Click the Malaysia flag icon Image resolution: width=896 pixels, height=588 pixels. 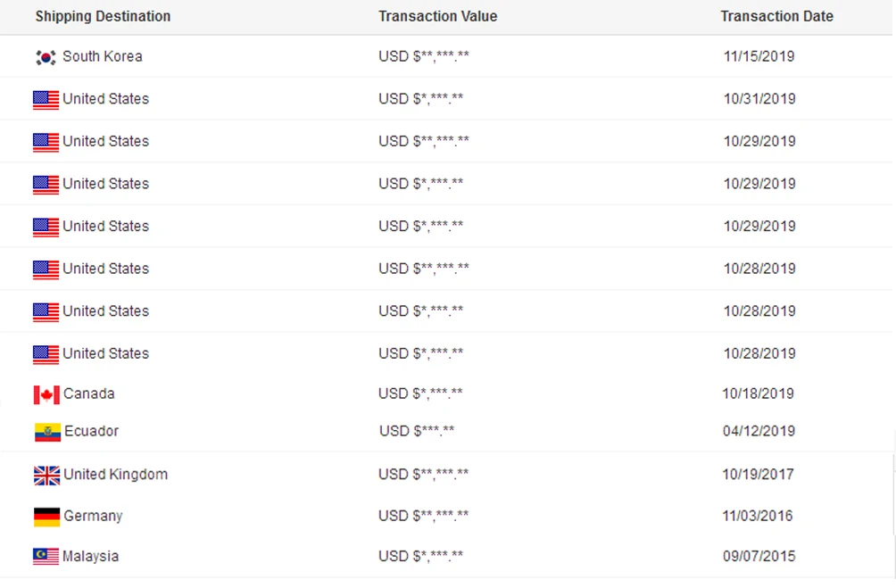pyautogui.click(x=46, y=557)
